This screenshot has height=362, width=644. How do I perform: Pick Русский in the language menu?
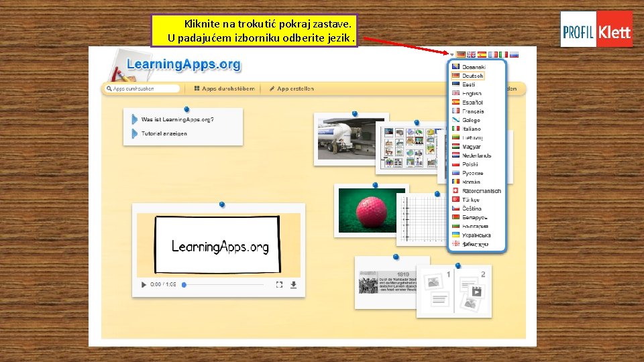point(468,173)
